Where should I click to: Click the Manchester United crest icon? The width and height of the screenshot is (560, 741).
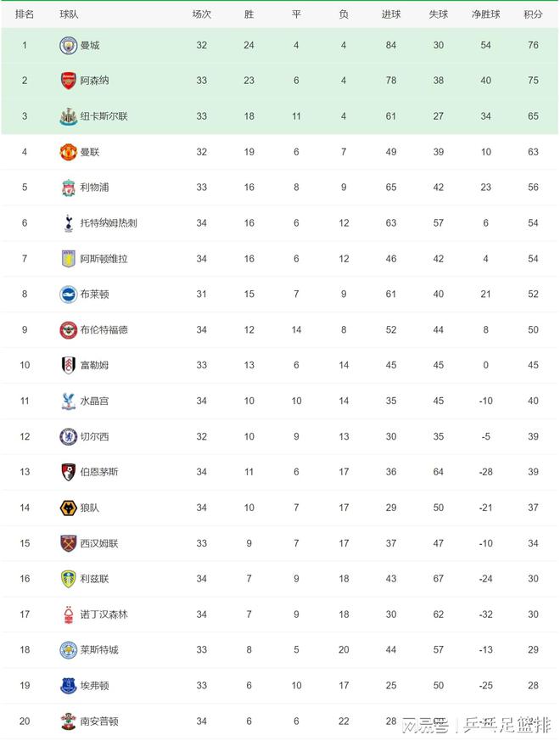(69, 152)
